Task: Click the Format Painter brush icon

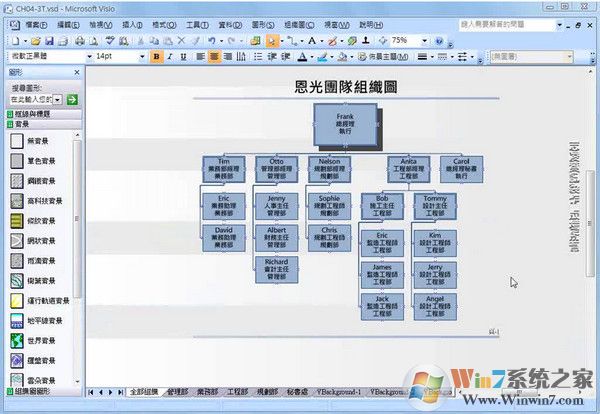Action: click(196, 41)
